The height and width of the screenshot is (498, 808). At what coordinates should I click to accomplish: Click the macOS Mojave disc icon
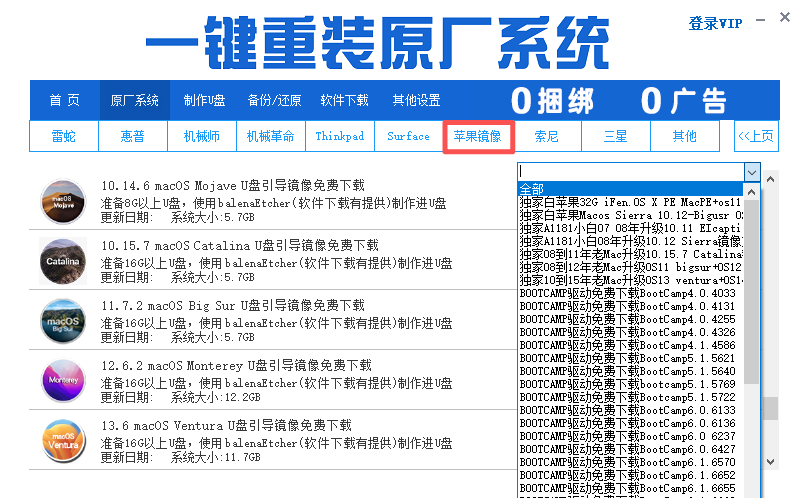coord(63,202)
